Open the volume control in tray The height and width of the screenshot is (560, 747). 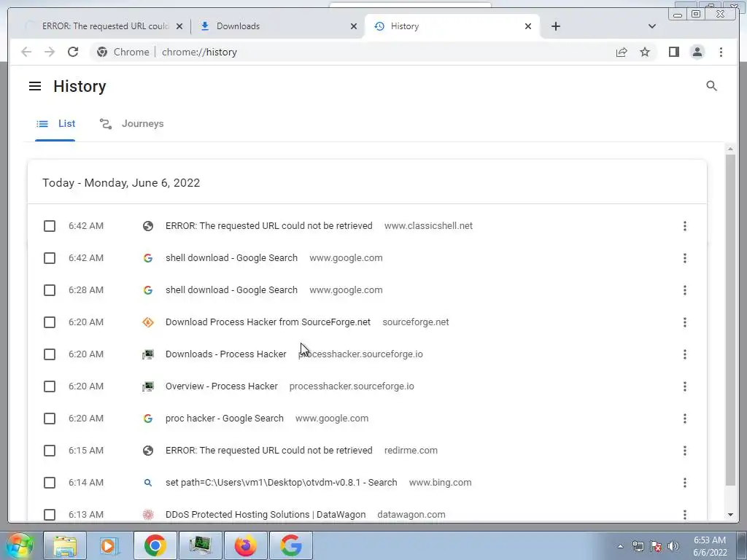click(x=673, y=546)
